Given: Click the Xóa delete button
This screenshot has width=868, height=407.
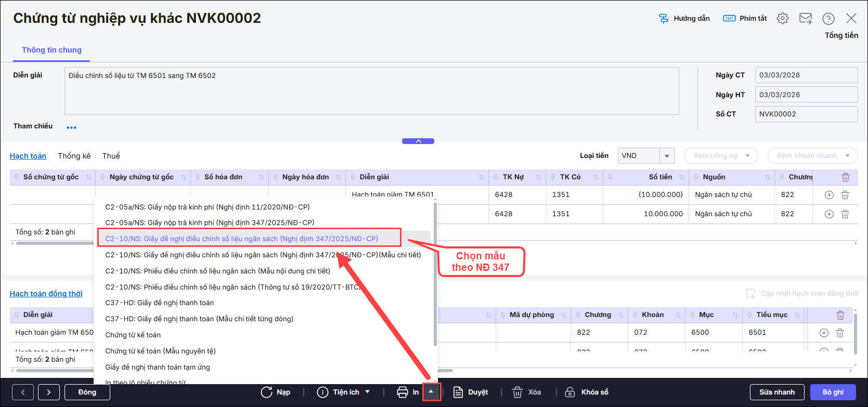Looking at the screenshot, I should click(x=526, y=392).
